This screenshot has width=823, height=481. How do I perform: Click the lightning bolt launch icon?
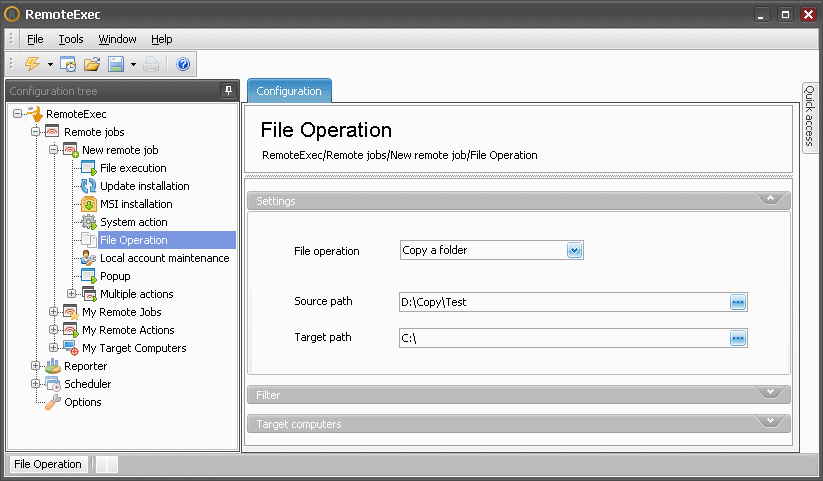(x=33, y=64)
